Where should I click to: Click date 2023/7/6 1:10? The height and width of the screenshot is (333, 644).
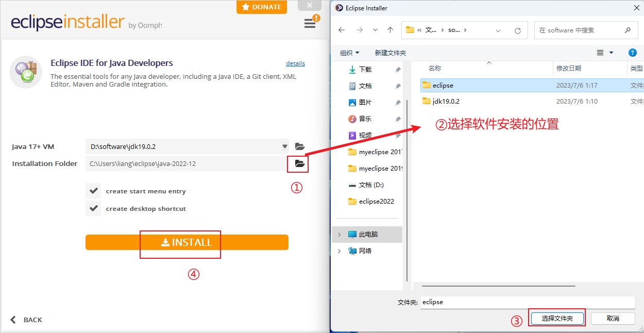[x=577, y=101]
